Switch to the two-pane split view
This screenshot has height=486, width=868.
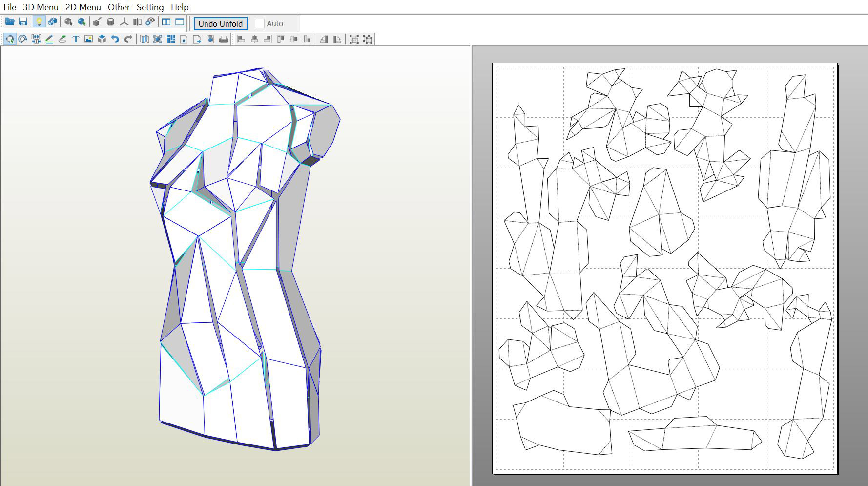click(166, 22)
